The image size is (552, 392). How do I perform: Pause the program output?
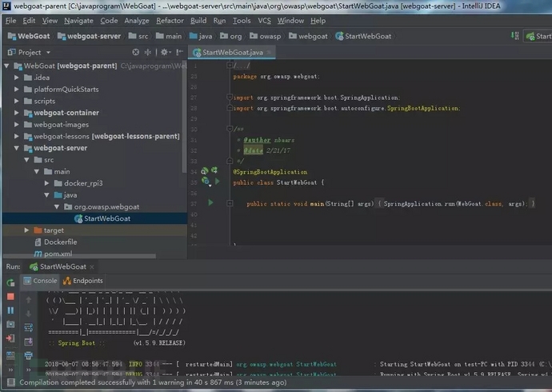pos(10,310)
